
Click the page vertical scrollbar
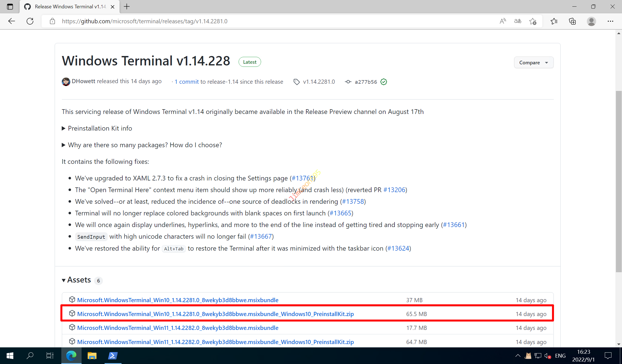pyautogui.click(x=619, y=180)
